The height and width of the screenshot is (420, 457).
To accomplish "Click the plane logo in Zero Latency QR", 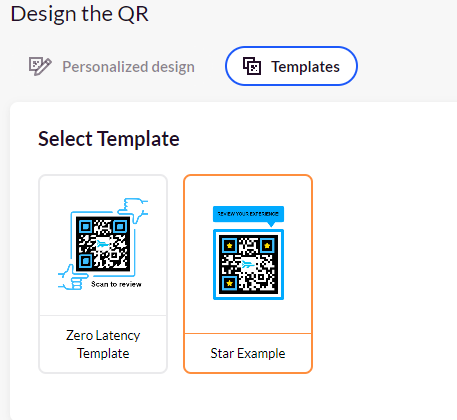I will click(x=103, y=244).
